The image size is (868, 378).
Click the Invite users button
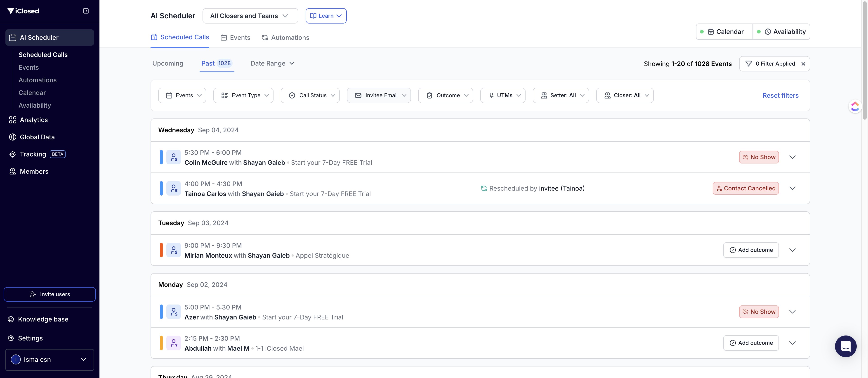click(50, 294)
